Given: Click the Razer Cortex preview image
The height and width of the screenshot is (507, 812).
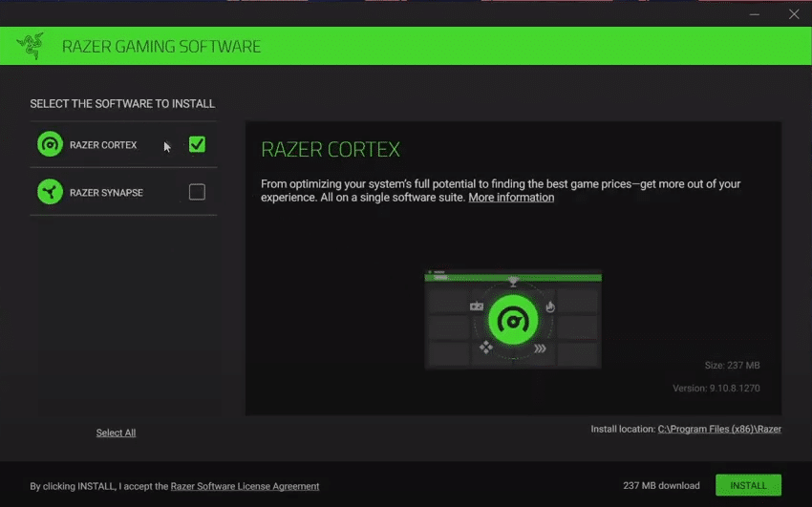Looking at the screenshot, I should (x=513, y=319).
